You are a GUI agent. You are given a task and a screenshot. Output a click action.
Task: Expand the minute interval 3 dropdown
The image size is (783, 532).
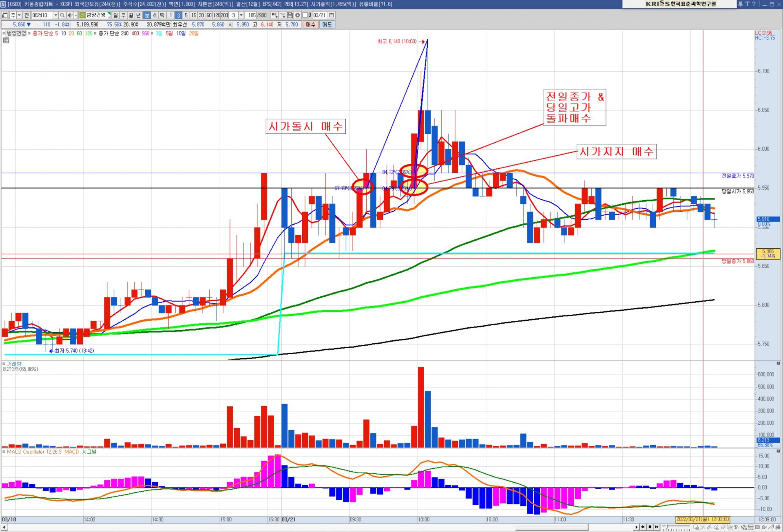[241, 15]
